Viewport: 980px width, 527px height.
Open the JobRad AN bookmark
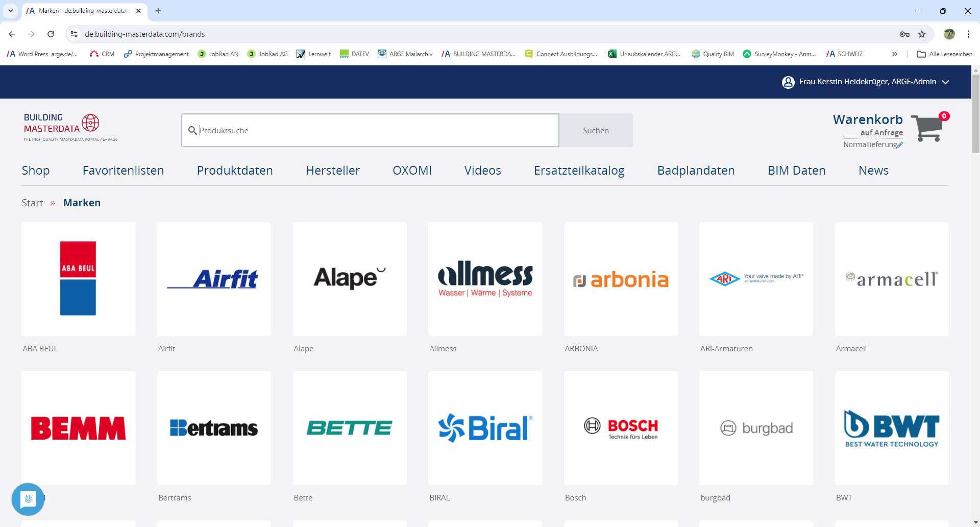(x=218, y=54)
